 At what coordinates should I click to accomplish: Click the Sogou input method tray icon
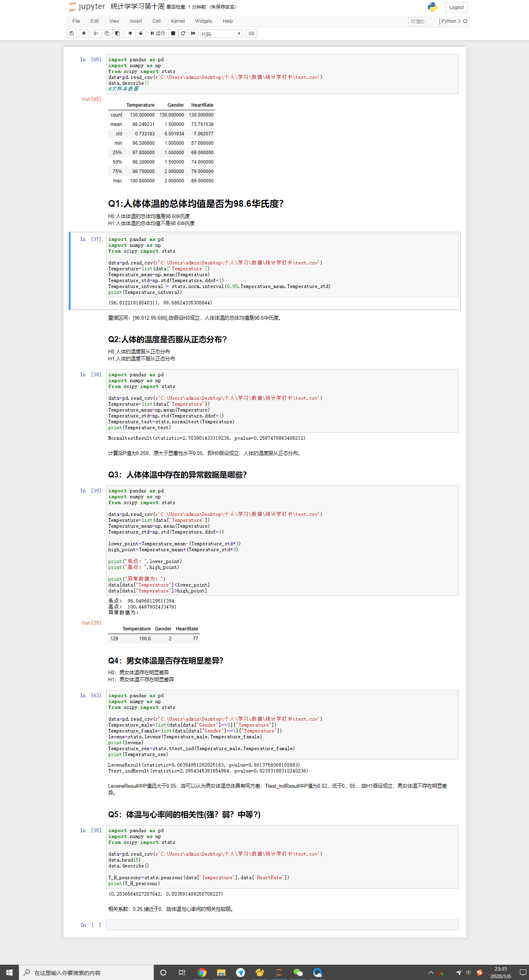tap(480, 973)
